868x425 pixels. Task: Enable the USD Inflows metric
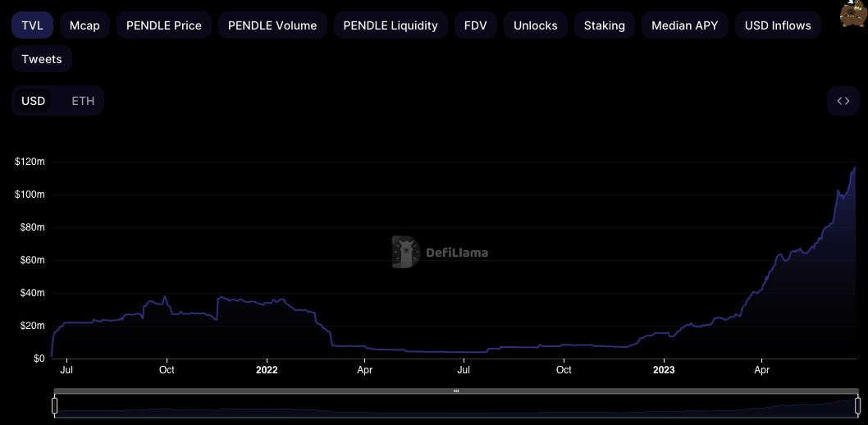tap(778, 25)
